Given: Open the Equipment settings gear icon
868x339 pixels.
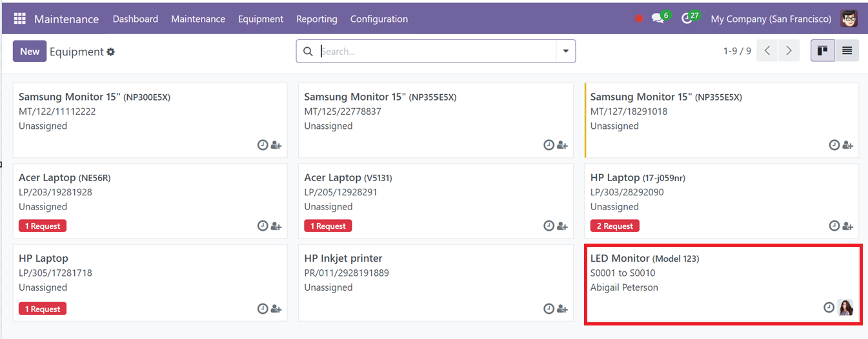Looking at the screenshot, I should pyautogui.click(x=110, y=52).
